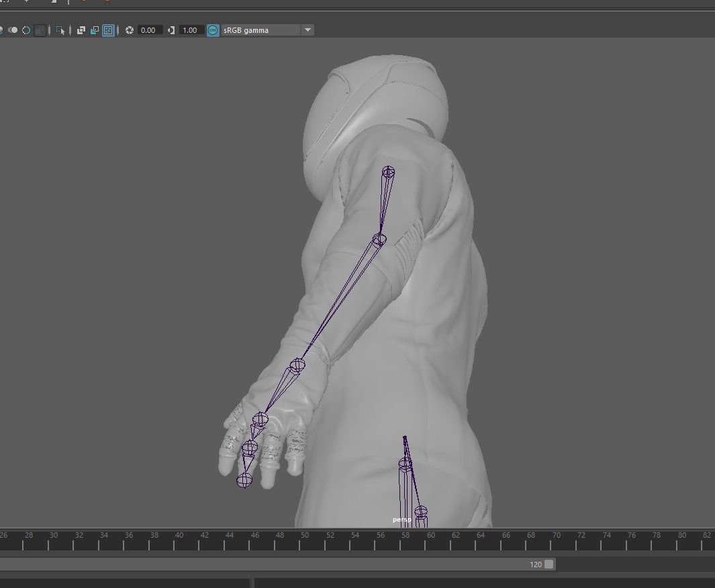Click the gamma adjustment icon
This screenshot has width=715, height=588.
point(173,30)
